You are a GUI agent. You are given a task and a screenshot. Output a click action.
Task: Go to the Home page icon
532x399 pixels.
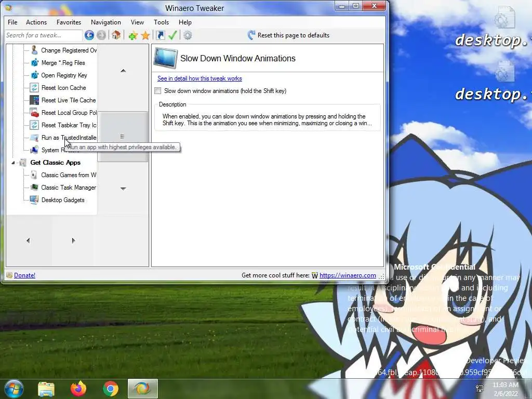(x=116, y=35)
